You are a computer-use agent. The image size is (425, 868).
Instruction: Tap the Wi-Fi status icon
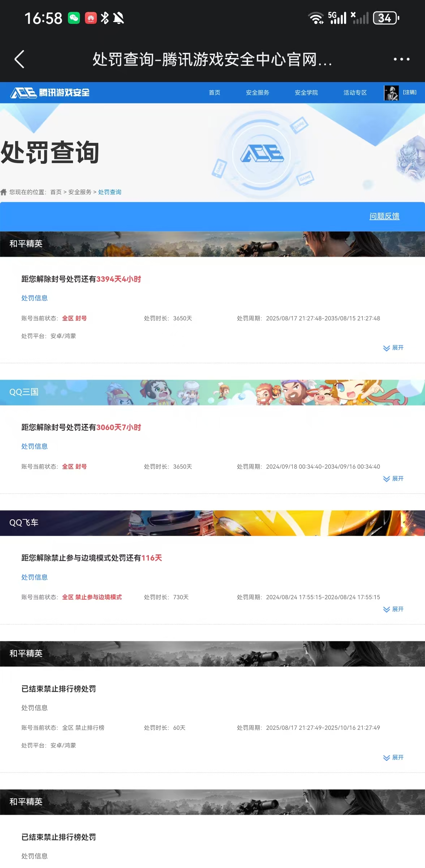coord(316,18)
